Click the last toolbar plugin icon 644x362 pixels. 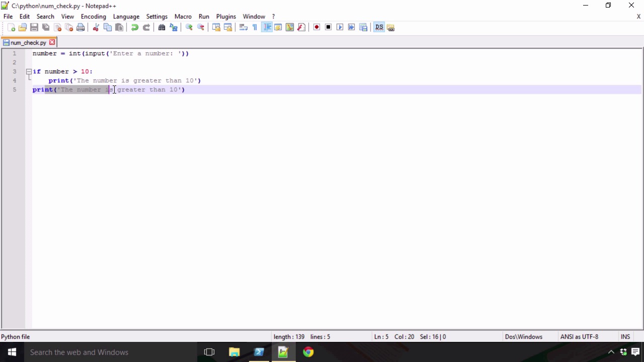coord(391,27)
